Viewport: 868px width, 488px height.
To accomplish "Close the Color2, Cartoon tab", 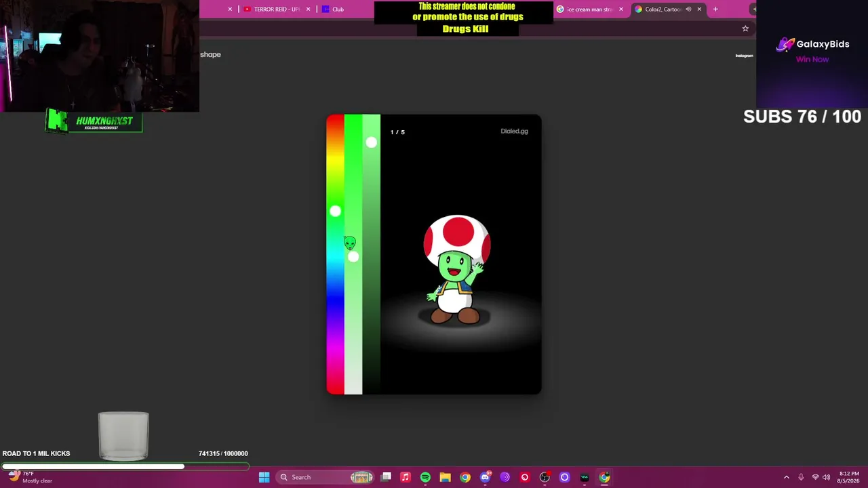I will click(x=699, y=9).
